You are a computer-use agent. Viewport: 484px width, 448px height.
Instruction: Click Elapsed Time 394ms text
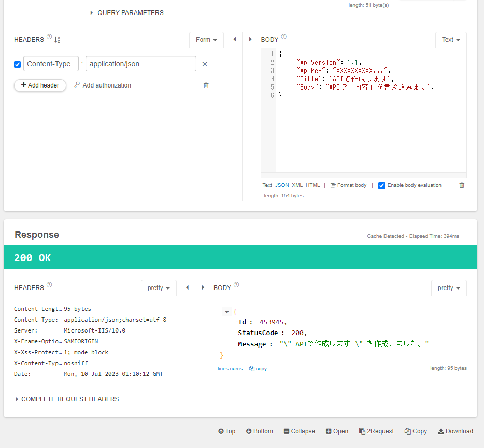coord(434,236)
